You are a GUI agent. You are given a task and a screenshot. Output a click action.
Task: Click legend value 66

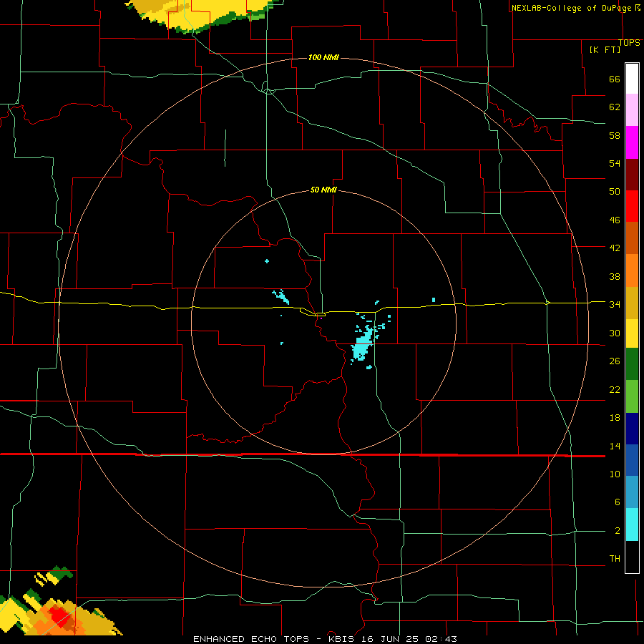(615, 79)
